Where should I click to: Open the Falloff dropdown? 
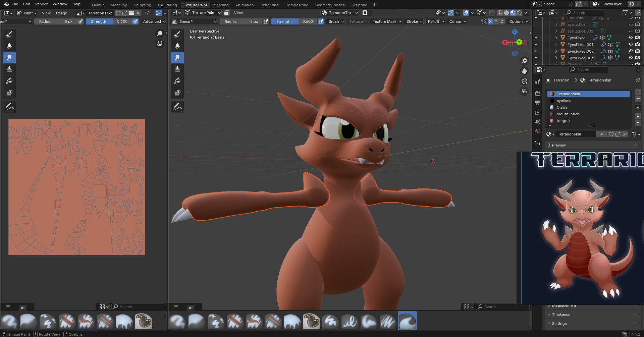point(436,21)
